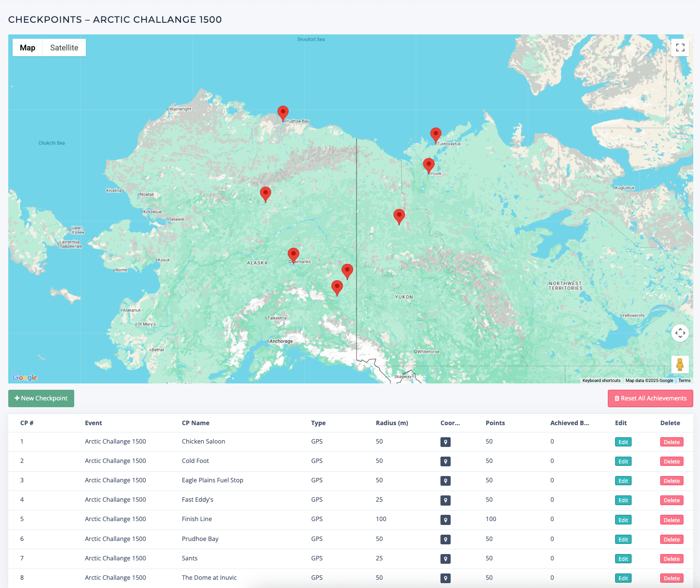Edit the Fast Eddy's checkpoint
The height and width of the screenshot is (588, 700).
(623, 500)
